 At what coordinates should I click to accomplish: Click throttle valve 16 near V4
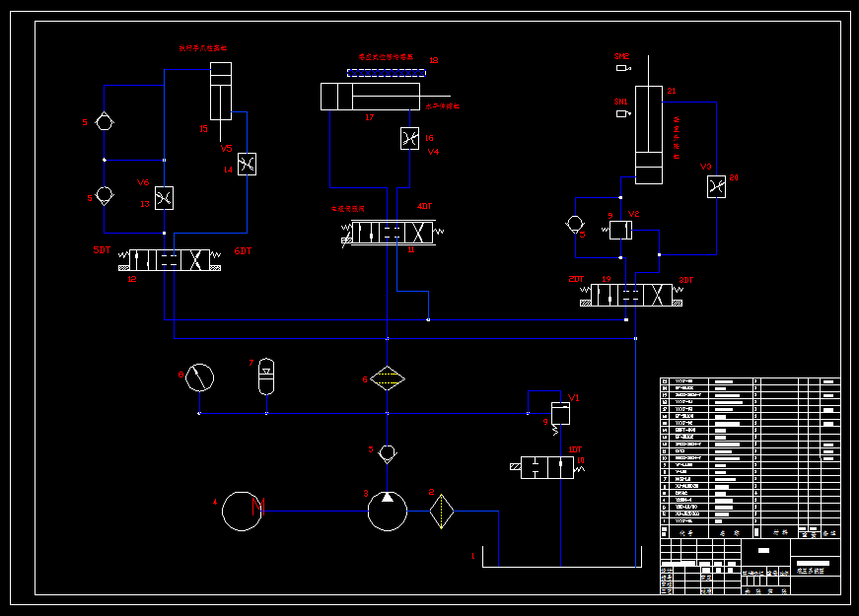[410, 139]
